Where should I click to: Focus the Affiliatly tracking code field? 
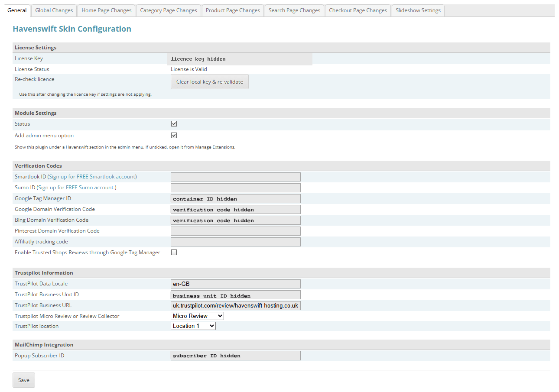(236, 242)
